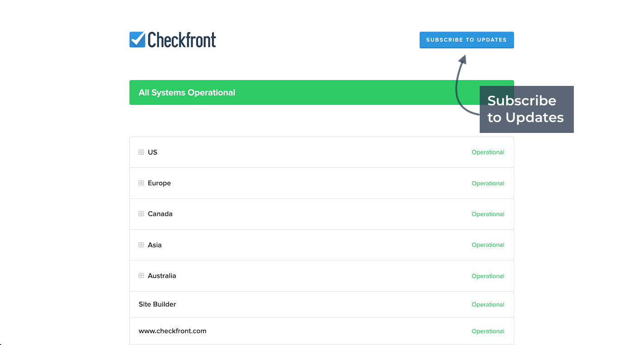Expand the Asia component group
The width and height of the screenshot is (644, 345).
pos(141,245)
